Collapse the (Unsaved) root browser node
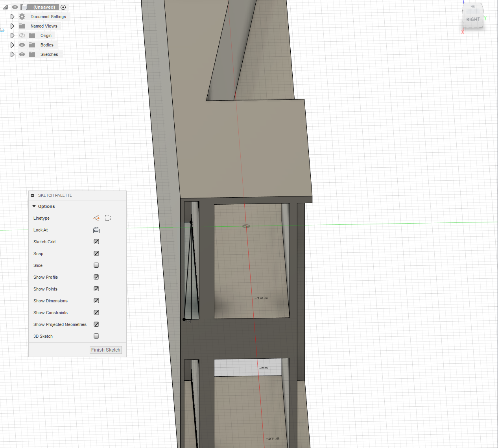This screenshot has height=448, width=498. click(6, 7)
